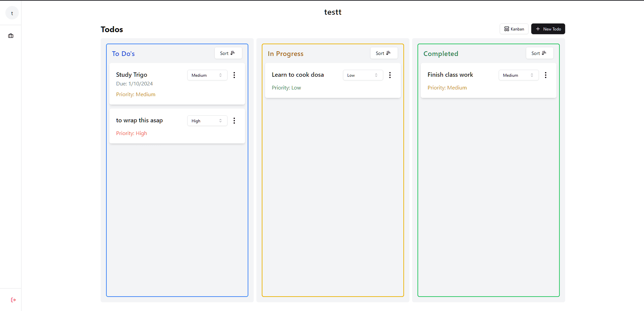Click the logout icon at the sidebar bottom
This screenshot has width=644, height=311.
[13, 300]
